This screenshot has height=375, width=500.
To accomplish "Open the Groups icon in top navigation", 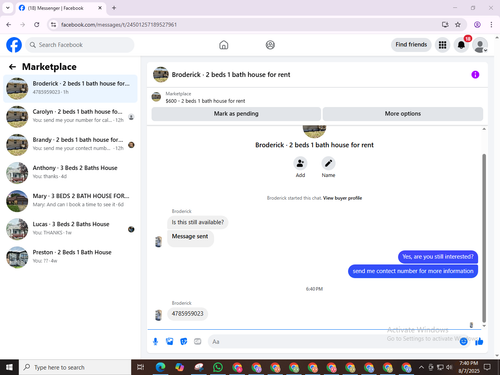I will 270,45.
